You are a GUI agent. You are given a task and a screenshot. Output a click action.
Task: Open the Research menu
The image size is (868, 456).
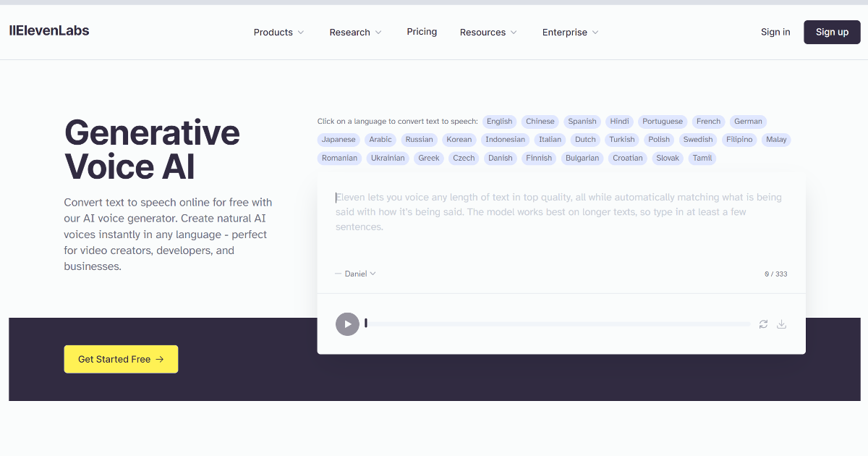354,32
